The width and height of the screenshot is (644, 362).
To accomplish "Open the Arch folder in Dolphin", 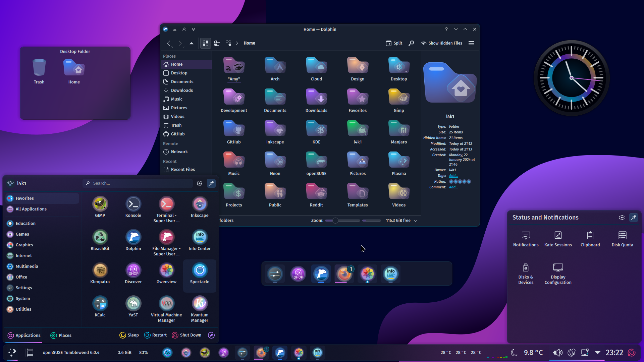I will coord(275,69).
